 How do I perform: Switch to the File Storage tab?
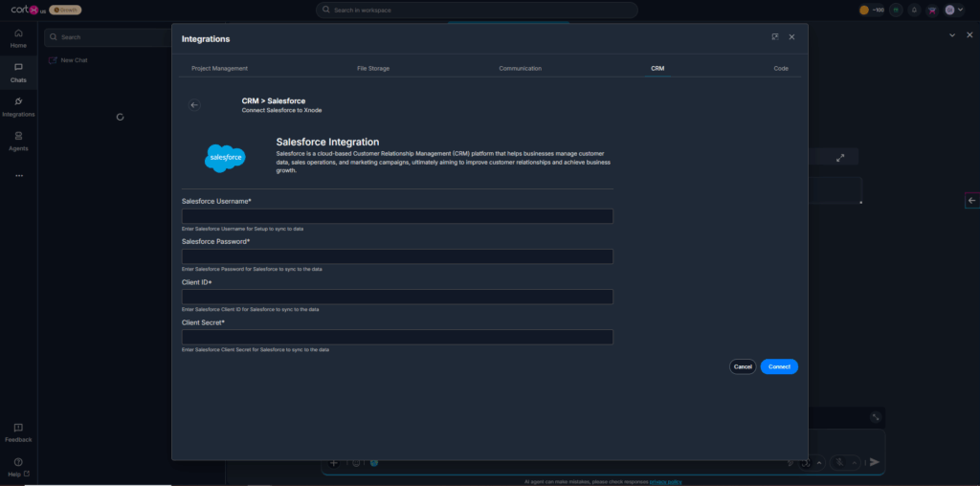click(x=373, y=68)
